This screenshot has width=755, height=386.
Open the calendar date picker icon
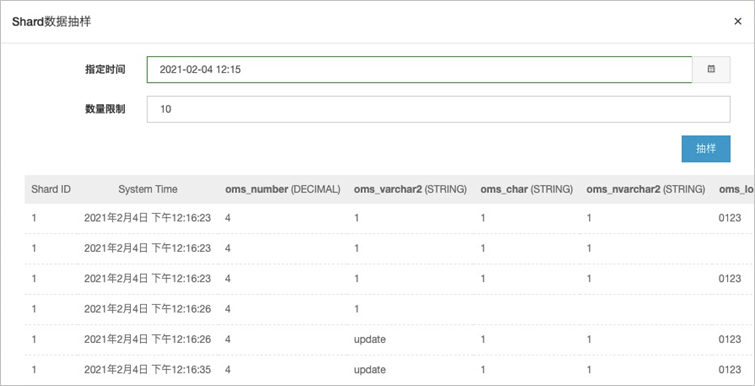click(711, 69)
